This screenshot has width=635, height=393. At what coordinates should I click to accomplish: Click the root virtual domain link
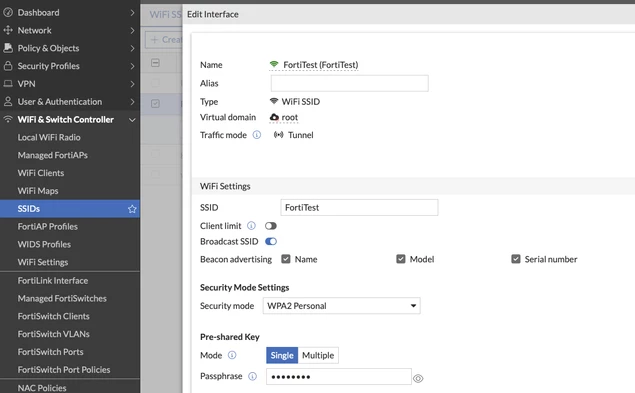point(290,117)
